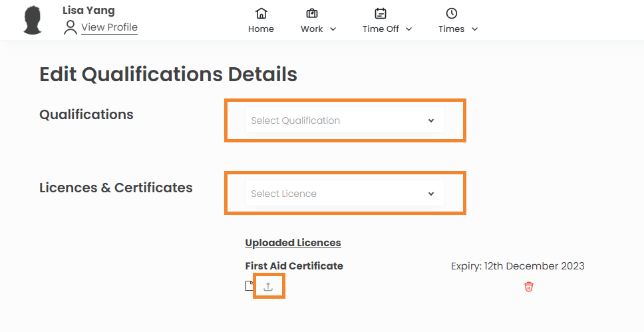The height and width of the screenshot is (332, 644).
Task: Expand the Times menu chevron
Action: coord(474,29)
